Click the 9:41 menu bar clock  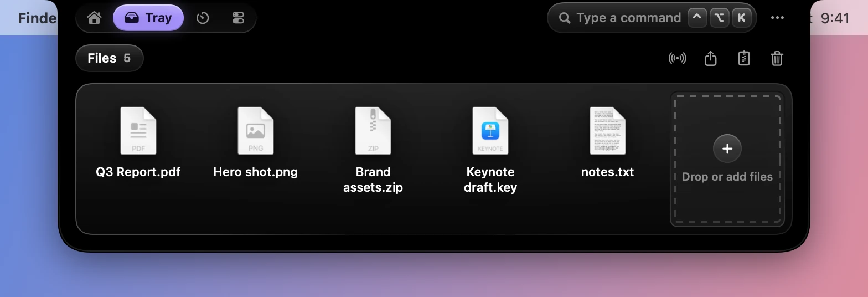click(835, 18)
